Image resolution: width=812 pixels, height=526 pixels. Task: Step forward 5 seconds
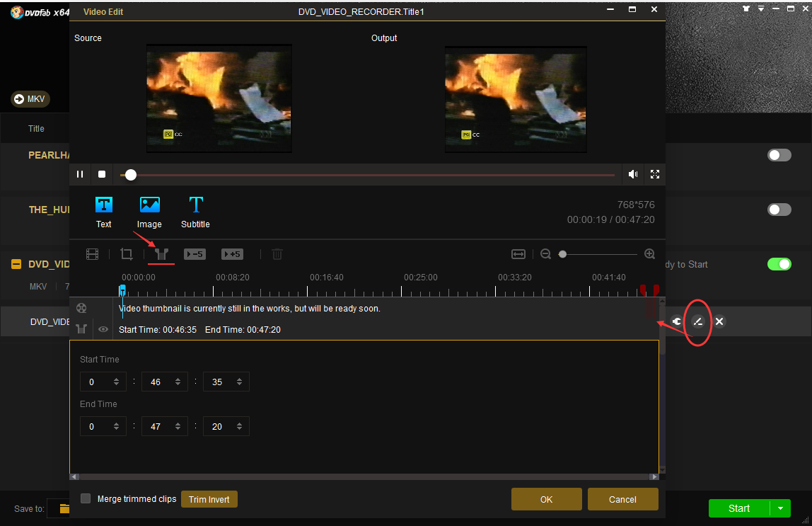(232, 254)
